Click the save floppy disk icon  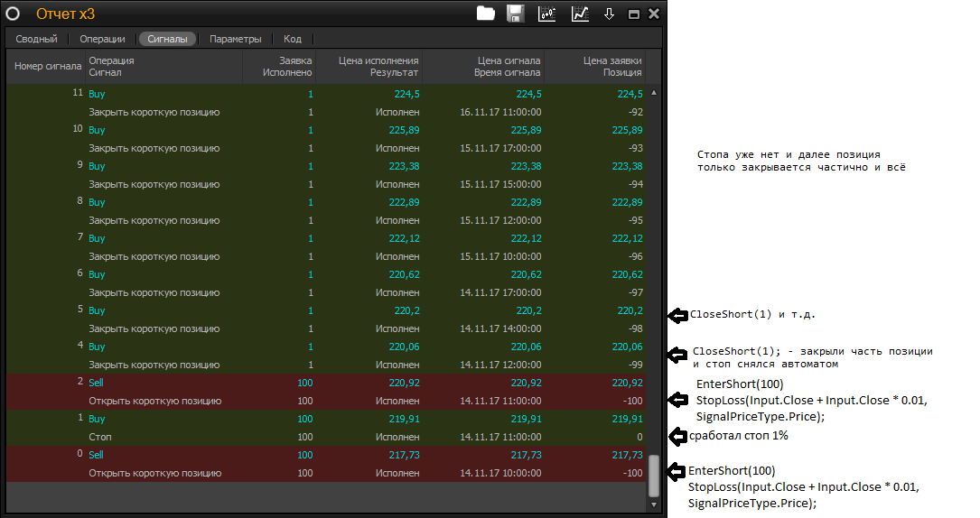pos(516,14)
